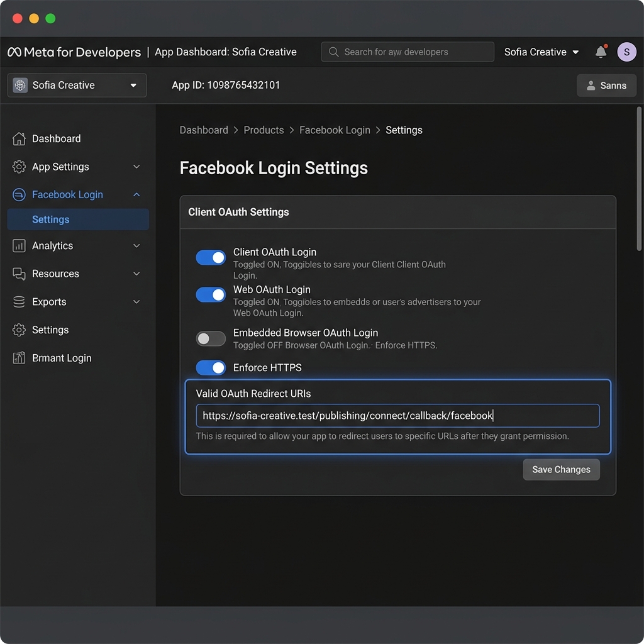Click the Meta for Developers logo
This screenshot has height=644, width=644.
(x=74, y=52)
